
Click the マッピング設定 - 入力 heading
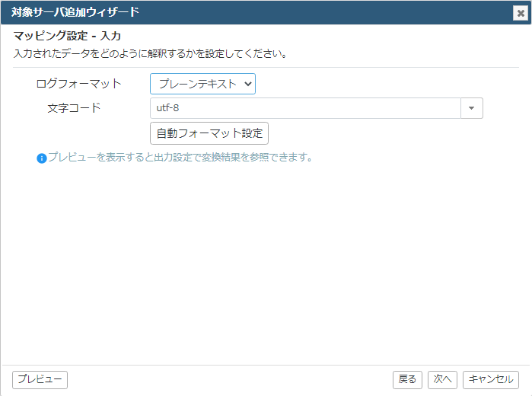[x=67, y=36]
